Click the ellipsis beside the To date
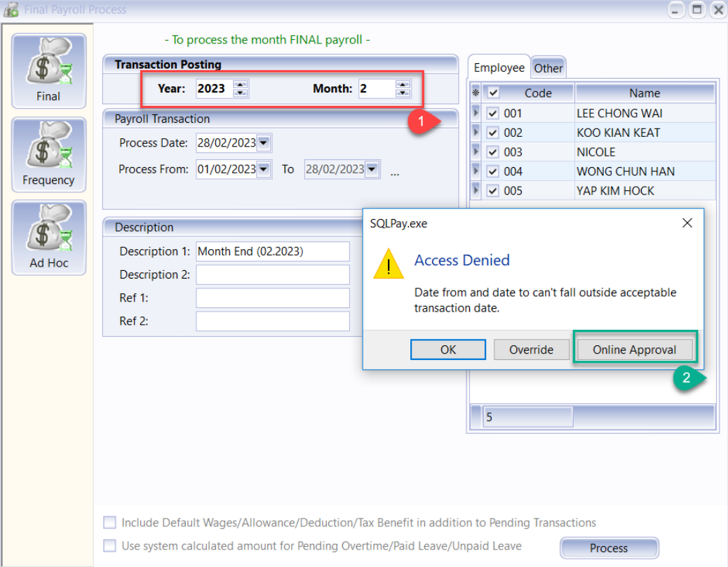The width and height of the screenshot is (728, 567). (x=395, y=171)
